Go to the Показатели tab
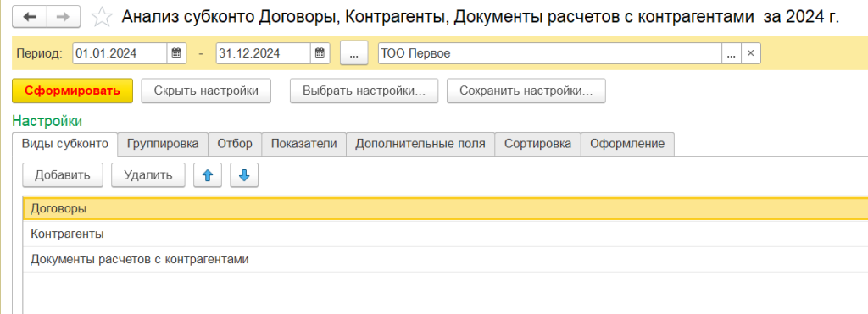 304,144
